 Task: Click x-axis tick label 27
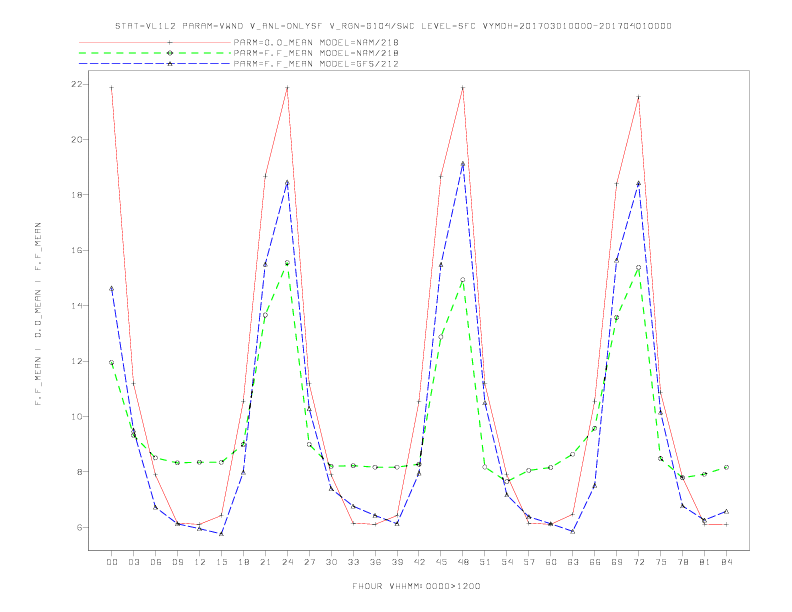pyautogui.click(x=309, y=562)
